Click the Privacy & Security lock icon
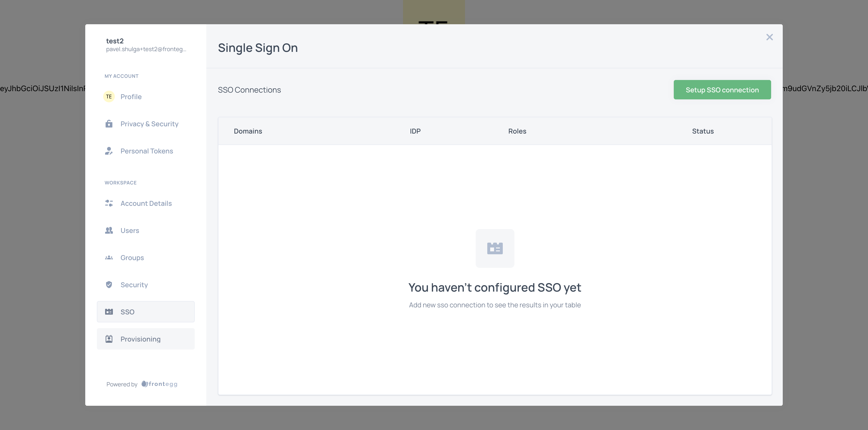 click(109, 124)
